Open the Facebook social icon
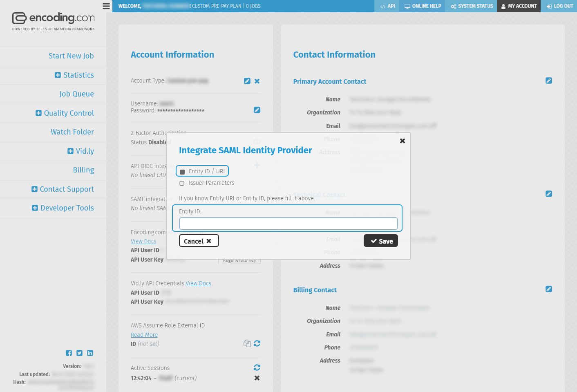 [x=69, y=353]
